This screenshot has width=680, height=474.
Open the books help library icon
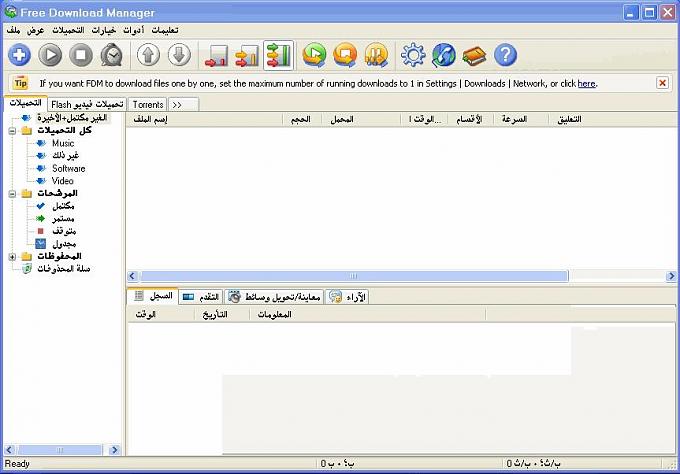tap(474, 56)
